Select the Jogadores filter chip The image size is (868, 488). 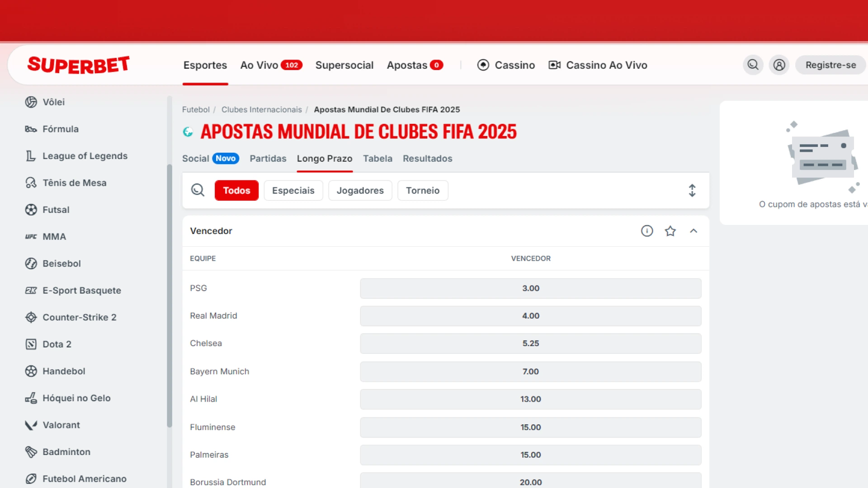360,190
